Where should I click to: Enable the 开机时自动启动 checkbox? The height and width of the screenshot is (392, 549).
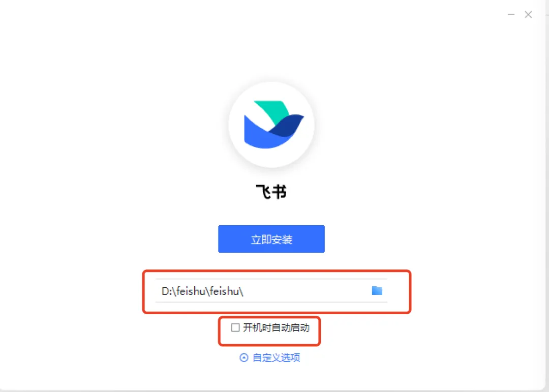(235, 327)
